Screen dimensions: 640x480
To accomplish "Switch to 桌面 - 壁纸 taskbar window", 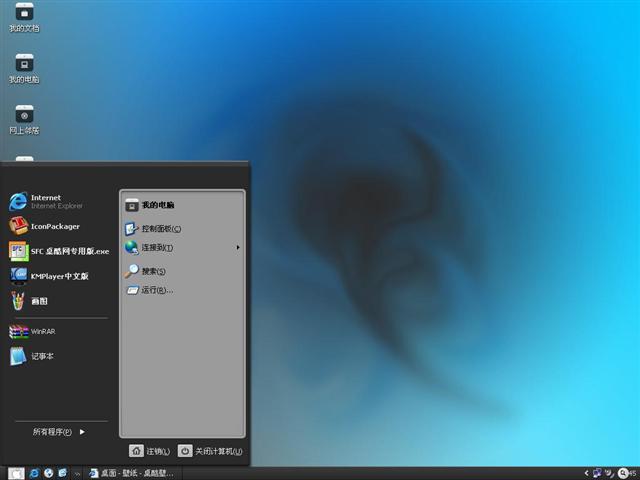I will [131, 473].
